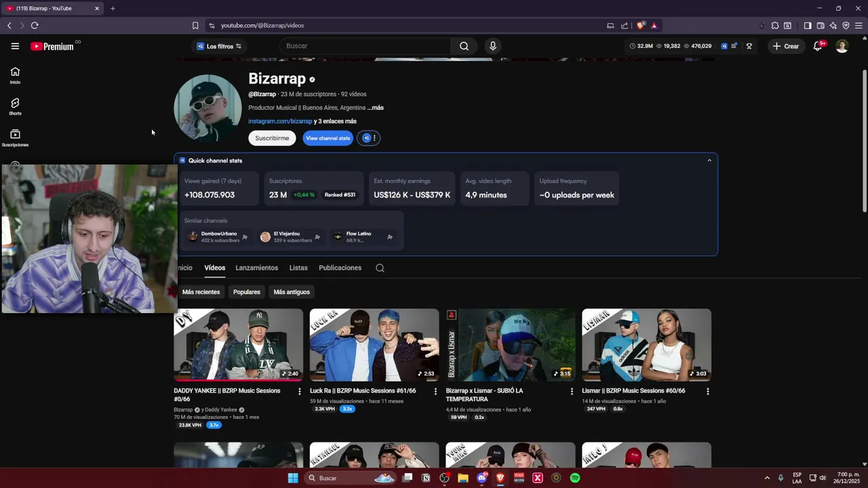This screenshot has width=868, height=488.
Task: Expand channel description with ...más
Action: tap(376, 108)
